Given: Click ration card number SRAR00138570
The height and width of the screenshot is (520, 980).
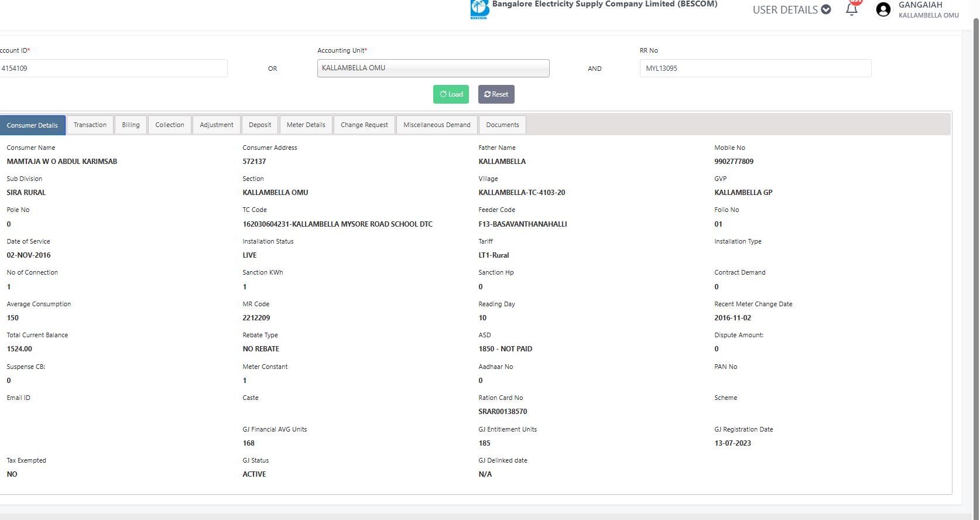Looking at the screenshot, I should pyautogui.click(x=502, y=412).
